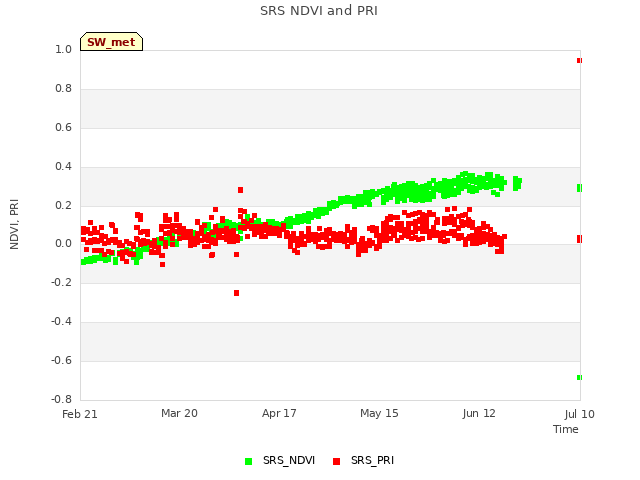Click the May 15 axis tick label

coord(379,413)
